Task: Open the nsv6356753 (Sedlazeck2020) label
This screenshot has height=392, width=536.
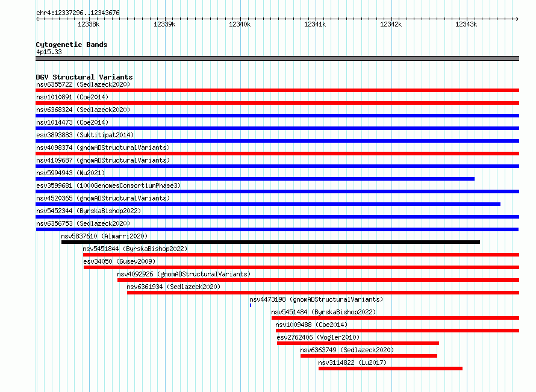Action: pyautogui.click(x=83, y=223)
